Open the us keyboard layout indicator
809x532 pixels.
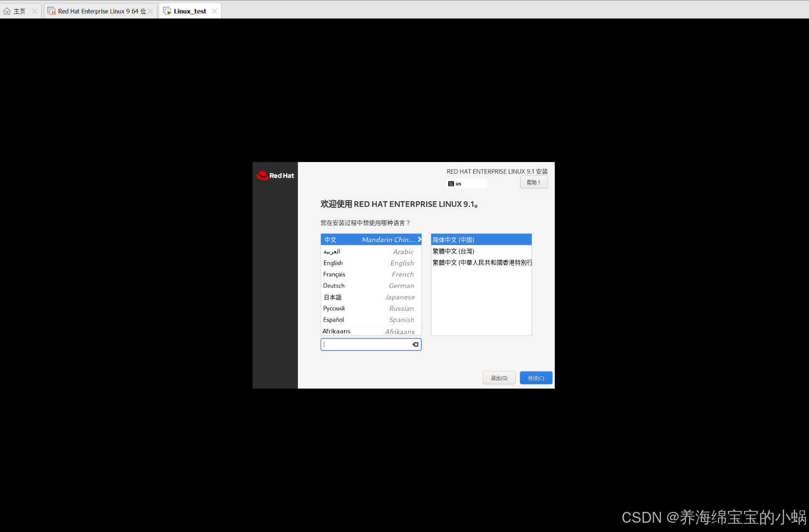(467, 184)
